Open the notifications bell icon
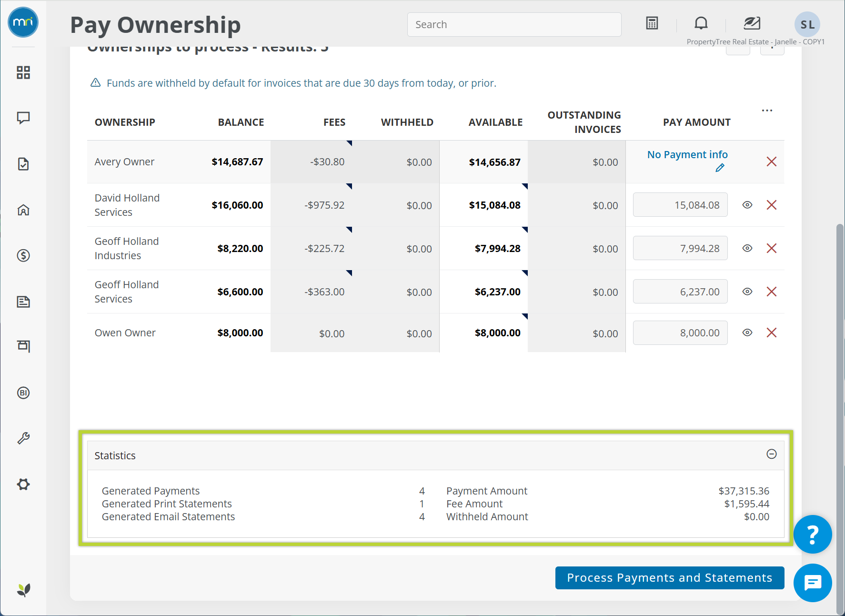 click(701, 23)
